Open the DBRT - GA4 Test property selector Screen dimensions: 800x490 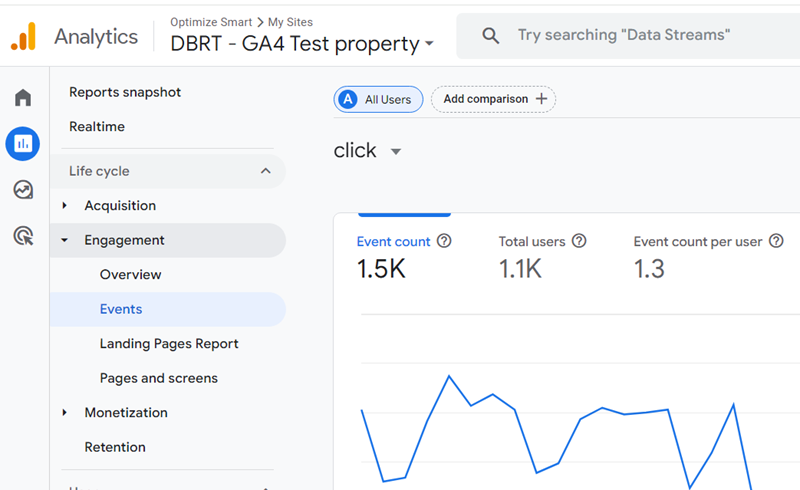pos(302,44)
